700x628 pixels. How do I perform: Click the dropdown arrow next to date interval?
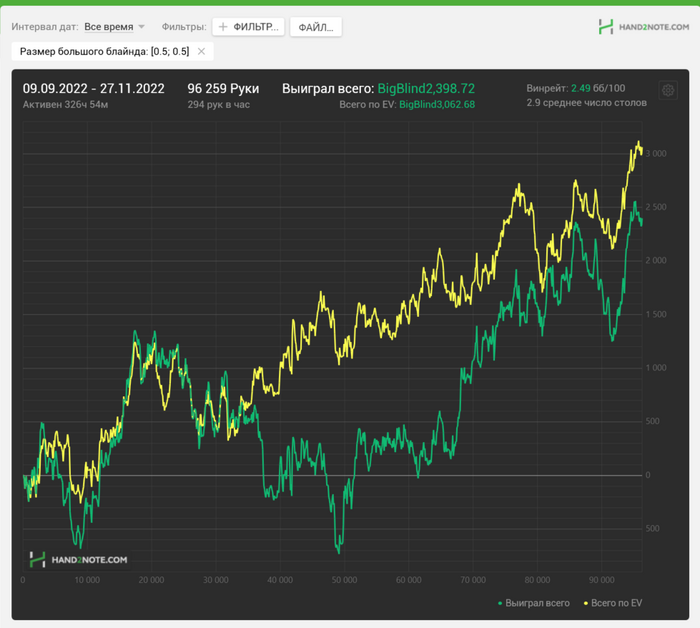pyautogui.click(x=141, y=27)
